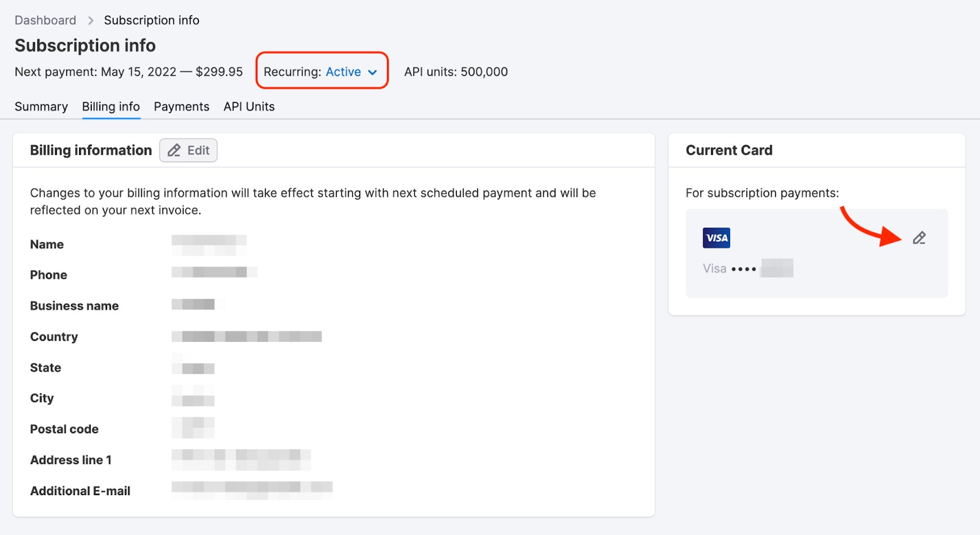Image resolution: width=980 pixels, height=535 pixels.
Task: Switch to the Summary tab
Action: pos(41,107)
